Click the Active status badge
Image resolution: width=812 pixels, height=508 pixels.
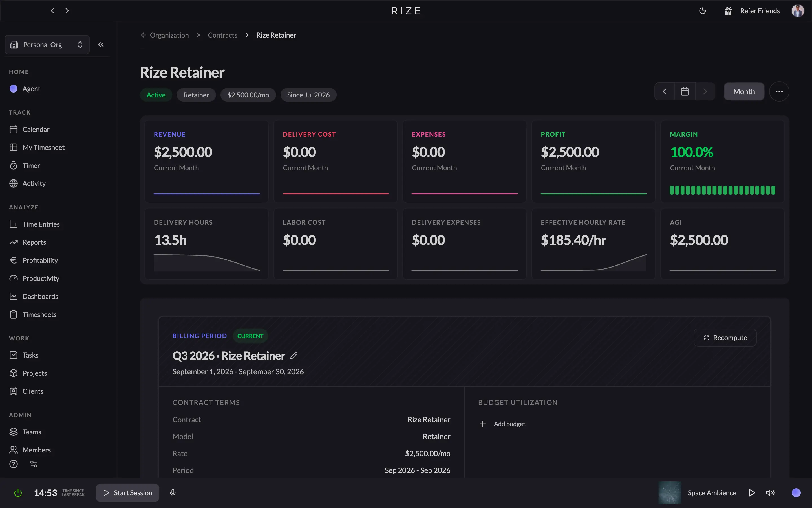pyautogui.click(x=156, y=95)
